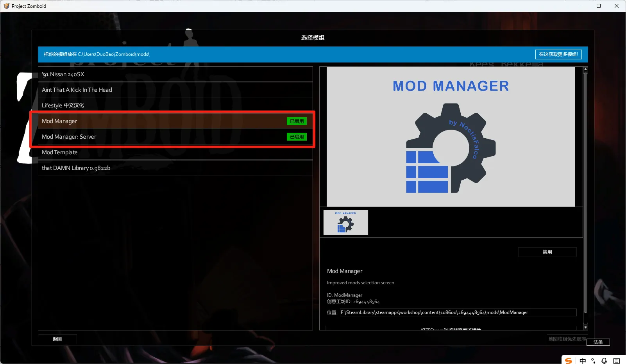This screenshot has width=626, height=364.
Task: Click the 法条 button
Action: [x=598, y=342]
